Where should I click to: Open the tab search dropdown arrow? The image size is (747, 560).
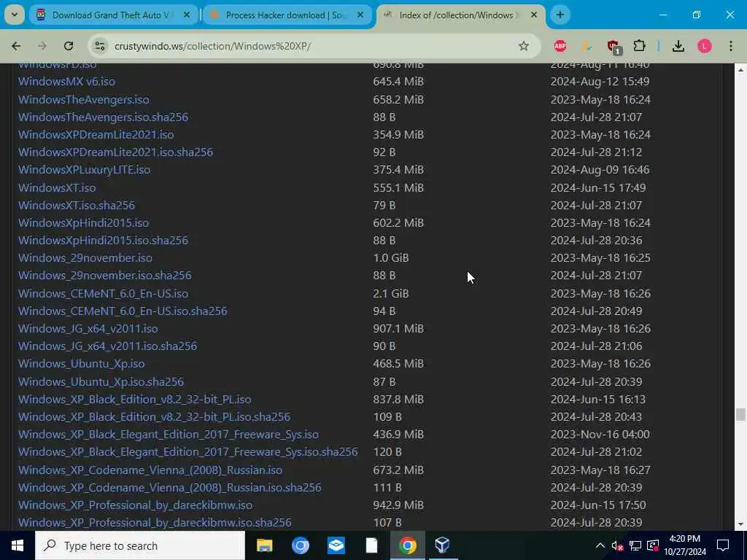click(15, 15)
